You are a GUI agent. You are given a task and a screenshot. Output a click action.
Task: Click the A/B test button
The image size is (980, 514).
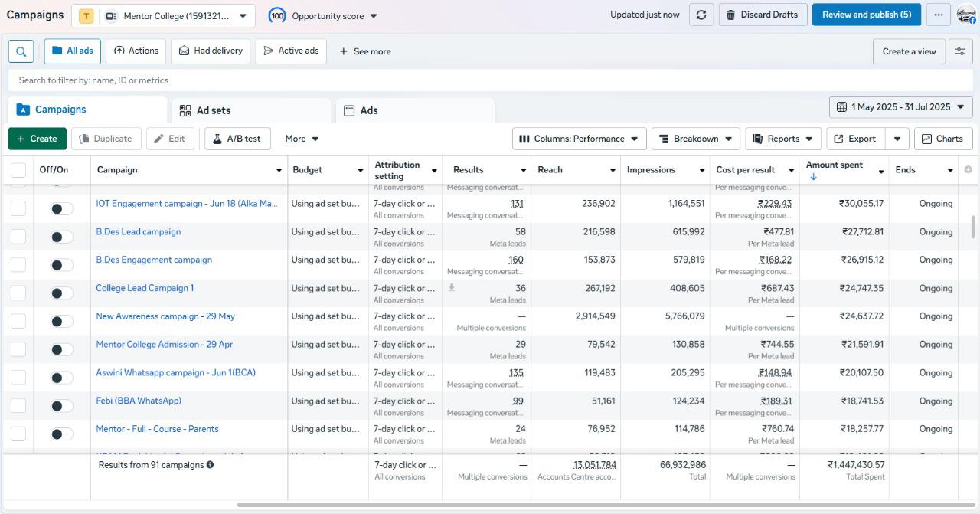pos(237,139)
